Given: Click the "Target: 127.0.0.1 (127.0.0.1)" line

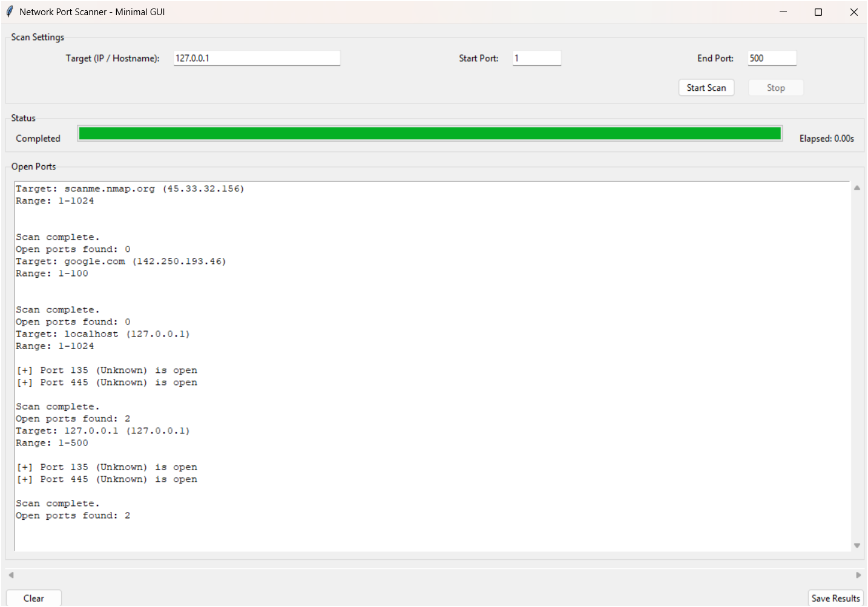Looking at the screenshot, I should 103,431.
